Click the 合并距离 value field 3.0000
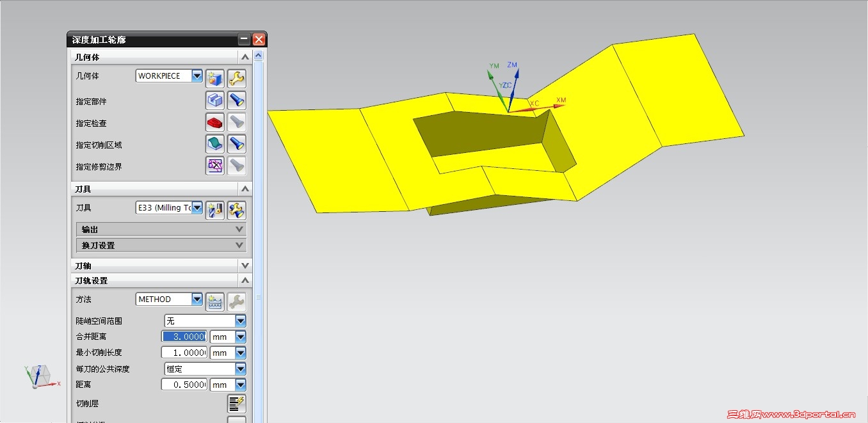 click(x=184, y=337)
